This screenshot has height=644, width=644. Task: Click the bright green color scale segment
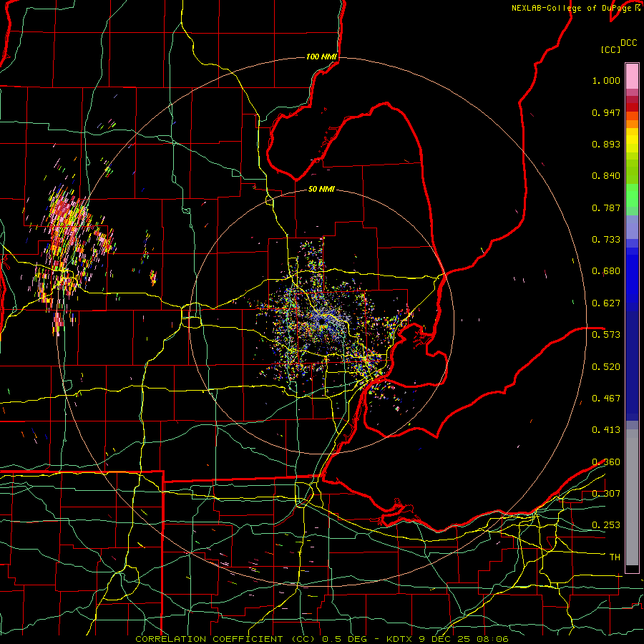coord(632,195)
